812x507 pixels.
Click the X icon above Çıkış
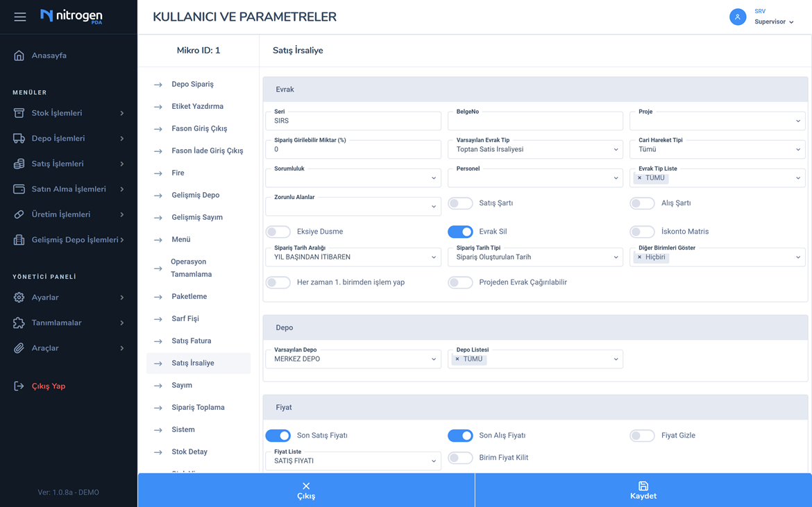pos(306,485)
